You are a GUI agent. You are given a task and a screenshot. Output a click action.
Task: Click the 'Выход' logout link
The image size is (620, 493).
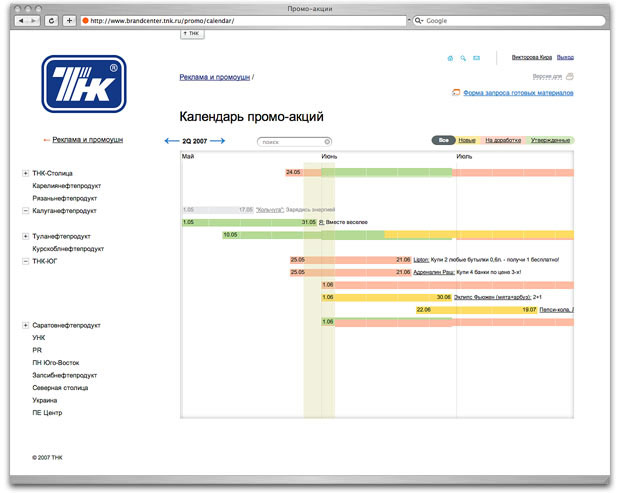pos(565,58)
